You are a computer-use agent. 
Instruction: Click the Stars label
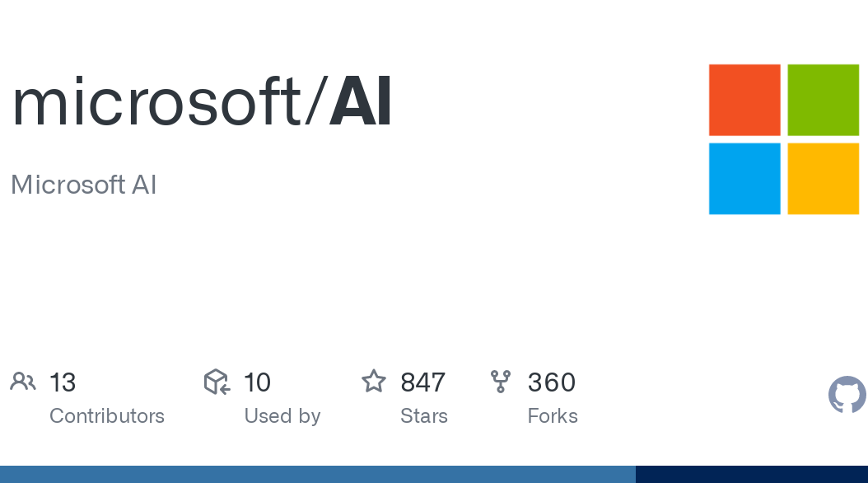coord(424,416)
